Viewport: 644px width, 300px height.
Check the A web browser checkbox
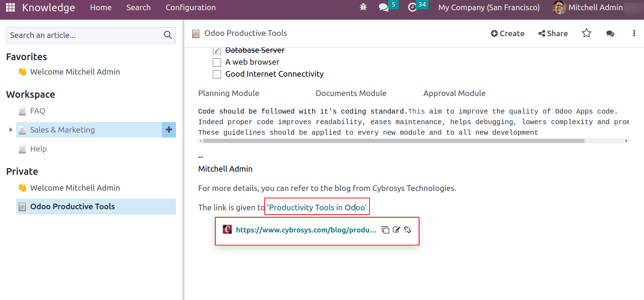point(217,62)
